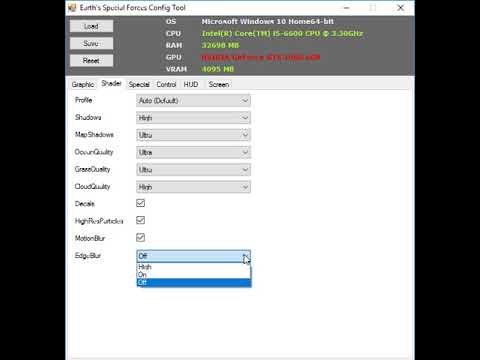480x360 pixels.
Task: Click the OS value Microsoft Windows 10
Action: pos(267,22)
